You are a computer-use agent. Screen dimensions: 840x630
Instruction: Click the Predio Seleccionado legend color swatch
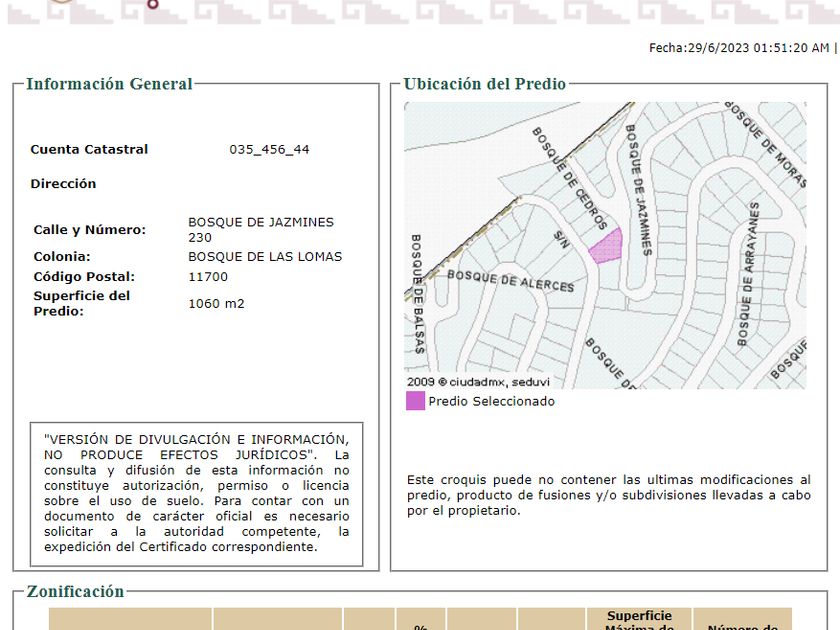(x=415, y=401)
